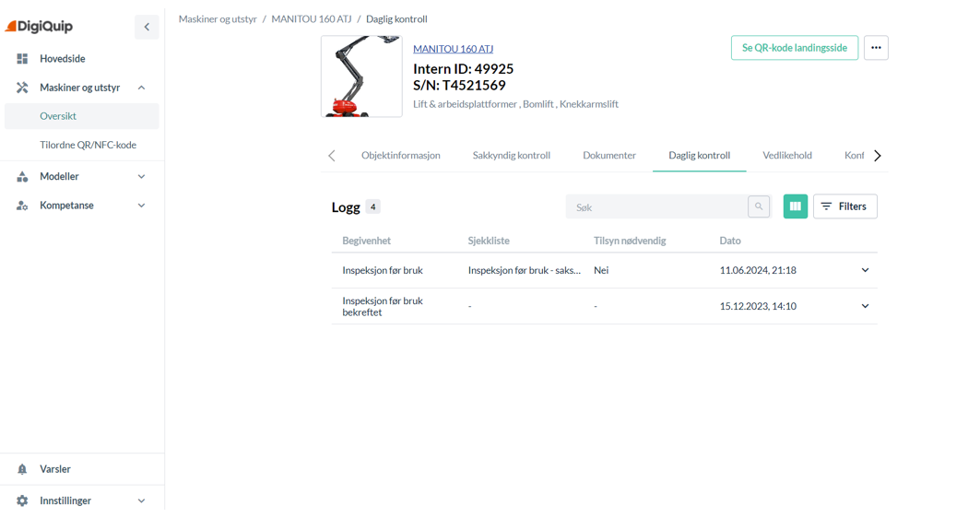This screenshot has height=518, width=980.
Task: Collapse the Maskiner og utstyr menu chevron
Action: click(x=142, y=88)
